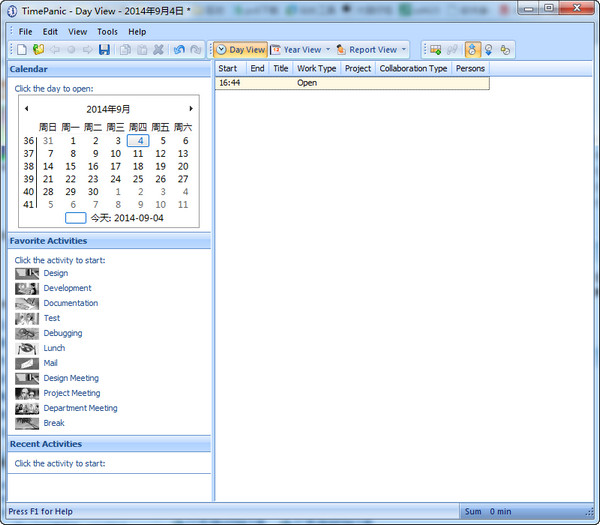Click the Work Type column header
The height and width of the screenshot is (525, 600).
tap(316, 69)
